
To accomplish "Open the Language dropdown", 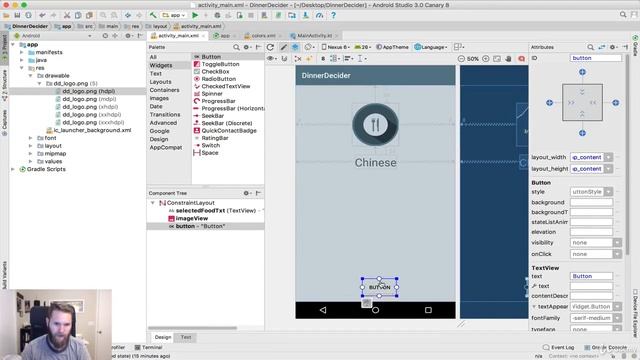I will click(431, 47).
